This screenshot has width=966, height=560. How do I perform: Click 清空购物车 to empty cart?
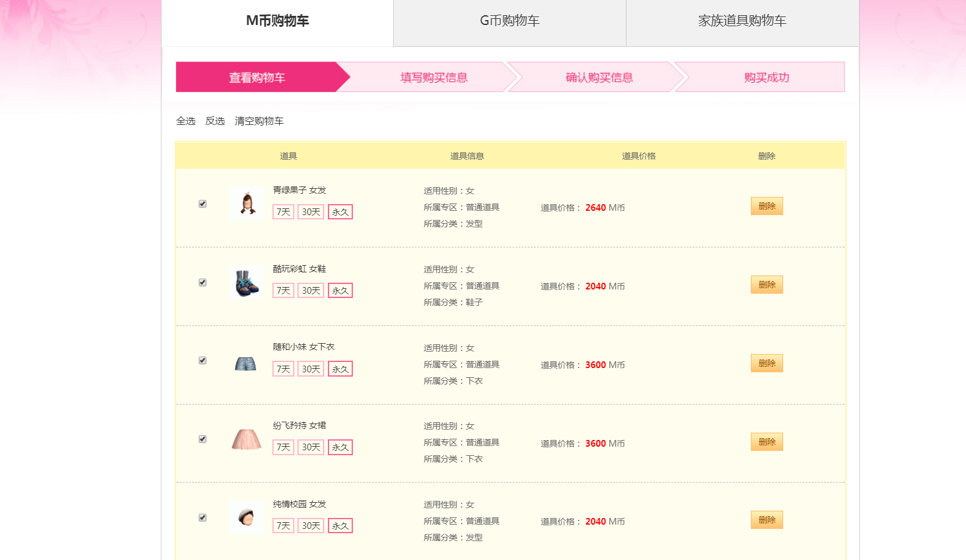coord(259,121)
